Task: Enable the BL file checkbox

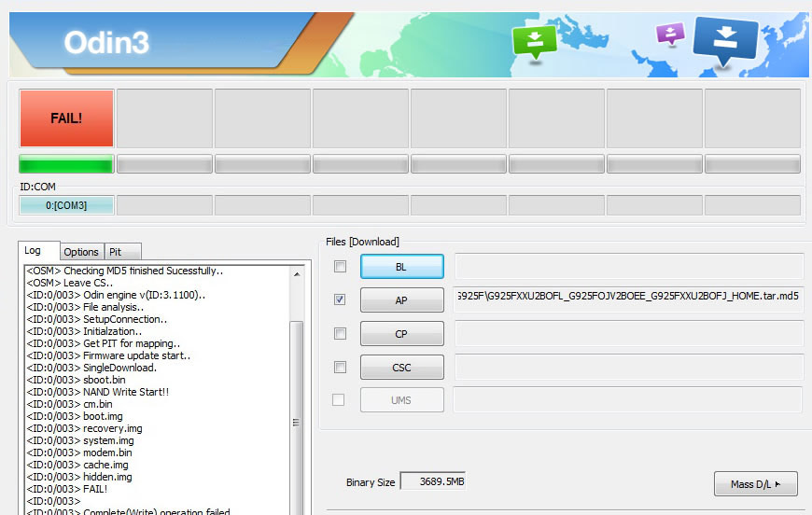Action: point(340,267)
